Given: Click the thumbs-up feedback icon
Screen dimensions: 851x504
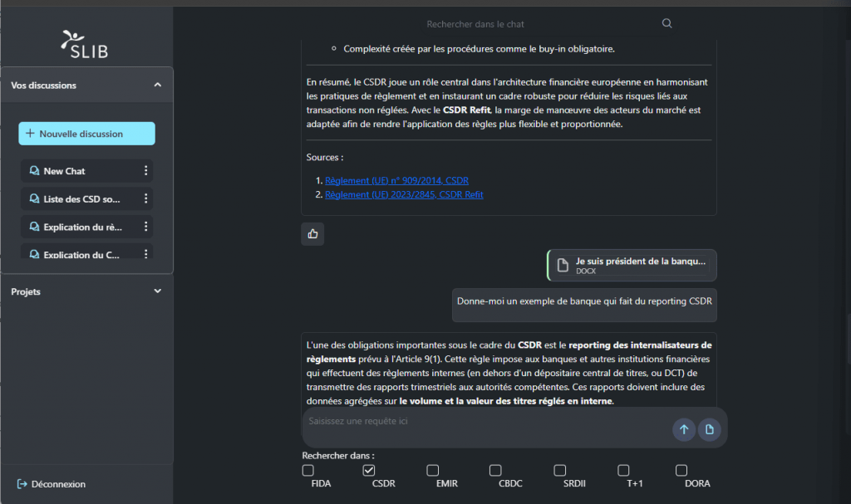Looking at the screenshot, I should click(312, 234).
